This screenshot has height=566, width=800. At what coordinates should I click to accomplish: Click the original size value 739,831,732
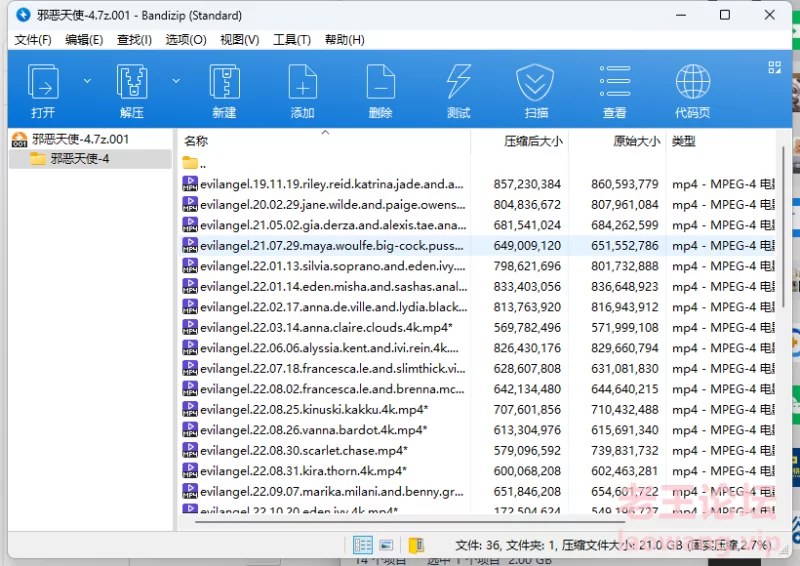[624, 450]
